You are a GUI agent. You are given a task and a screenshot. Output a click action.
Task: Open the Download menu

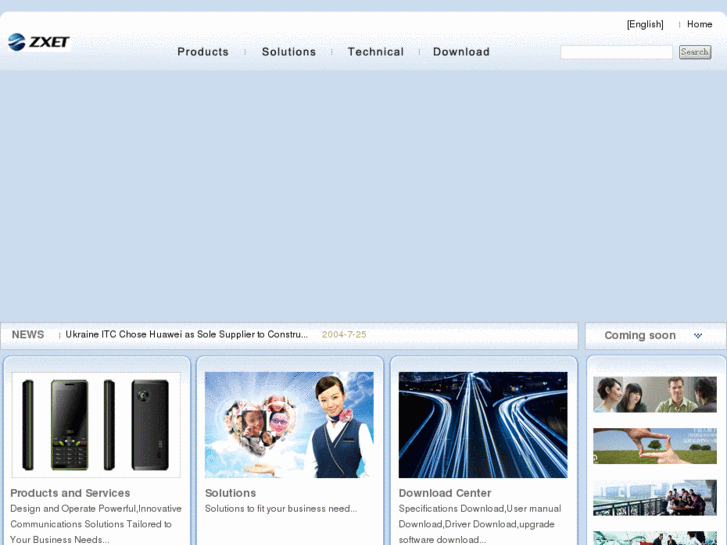tap(461, 52)
